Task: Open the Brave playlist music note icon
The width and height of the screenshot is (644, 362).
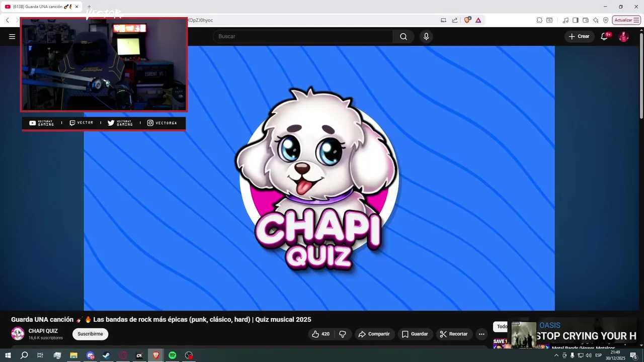Action: [566, 20]
